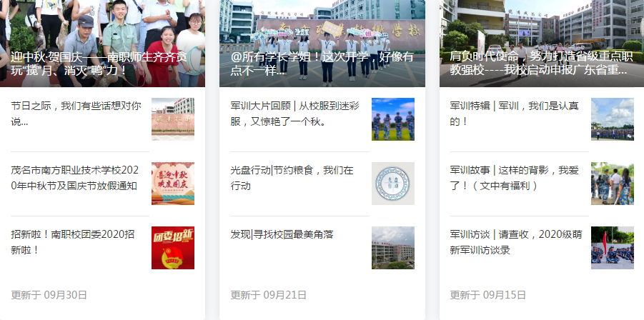This screenshot has width=644, height=320.
Task: Open the 2020年中秋节及国庆节放假通知 article
Action: pyautogui.click(x=75, y=178)
